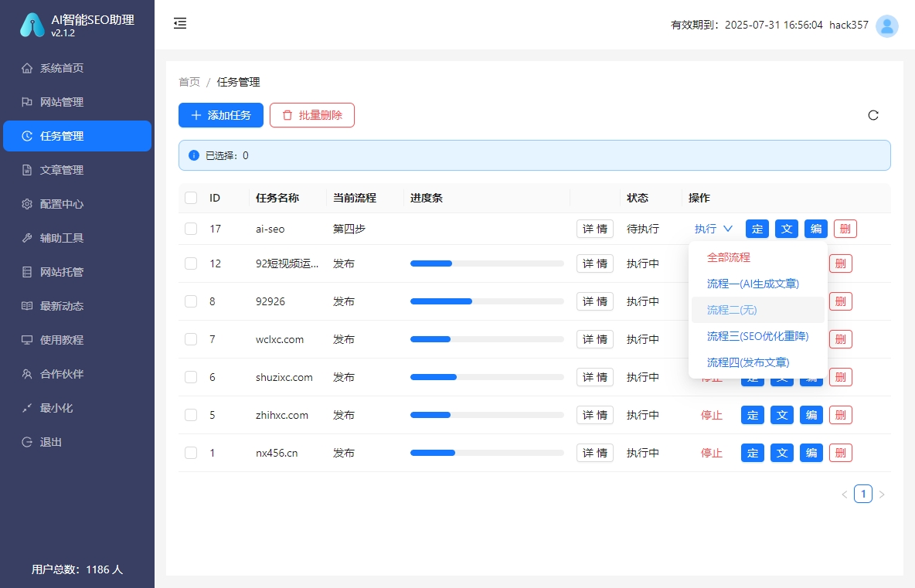Click the 添加任务 button
The width and height of the screenshot is (915, 588).
tap(220, 115)
